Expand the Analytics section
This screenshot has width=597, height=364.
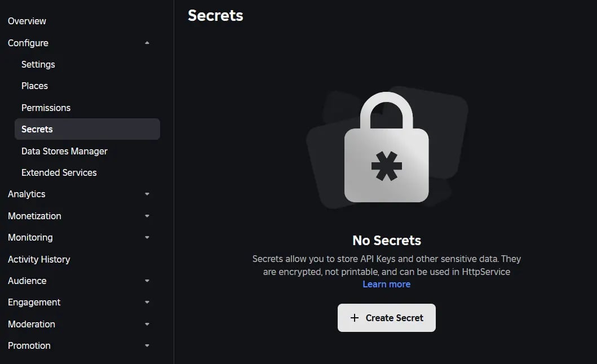(x=147, y=194)
